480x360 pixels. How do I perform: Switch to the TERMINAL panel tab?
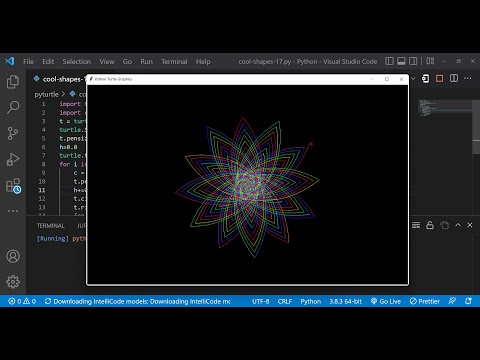50,226
